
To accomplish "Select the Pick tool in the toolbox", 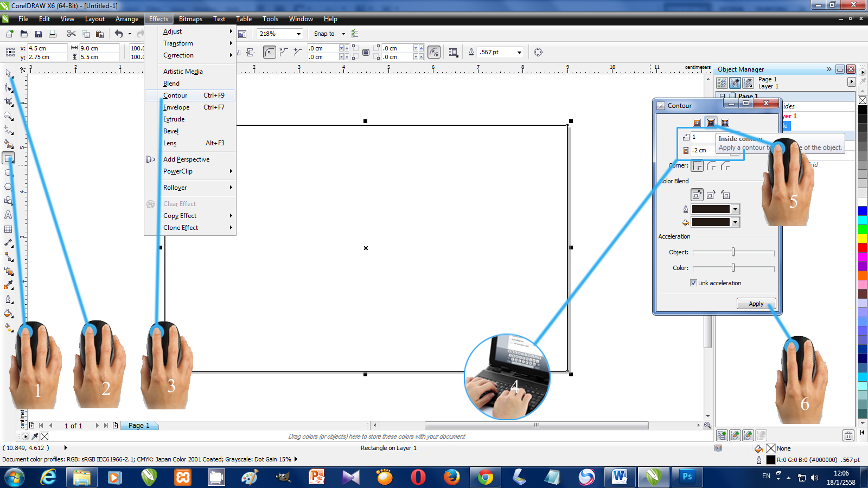I will (8, 73).
